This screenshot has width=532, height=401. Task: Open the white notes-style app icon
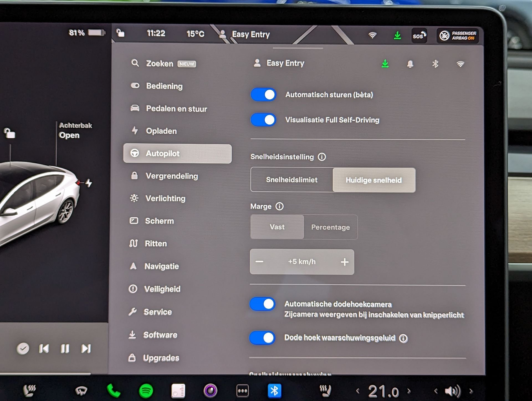(x=178, y=391)
